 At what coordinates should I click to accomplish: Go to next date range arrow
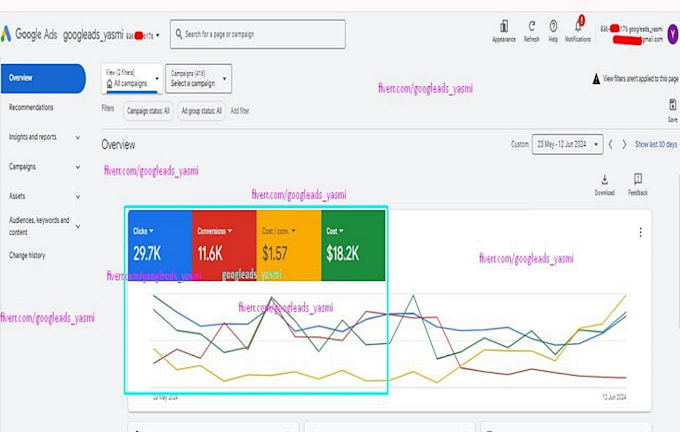coord(624,144)
